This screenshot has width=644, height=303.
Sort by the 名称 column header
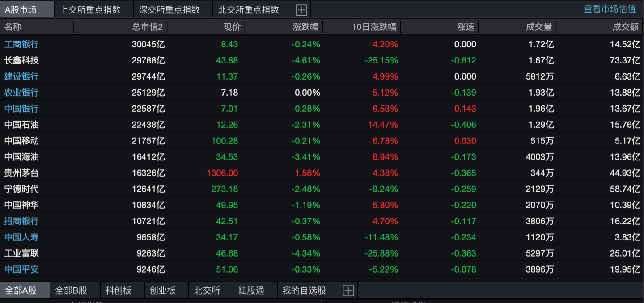13,27
